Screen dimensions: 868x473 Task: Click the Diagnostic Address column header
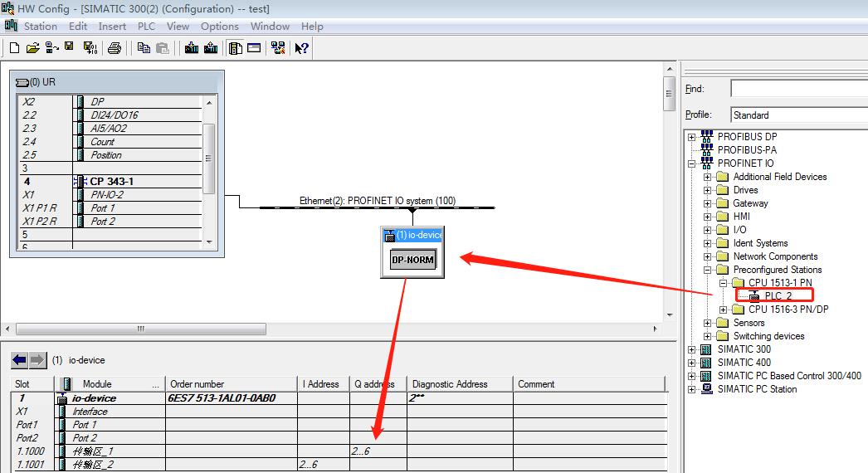pyautogui.click(x=460, y=384)
